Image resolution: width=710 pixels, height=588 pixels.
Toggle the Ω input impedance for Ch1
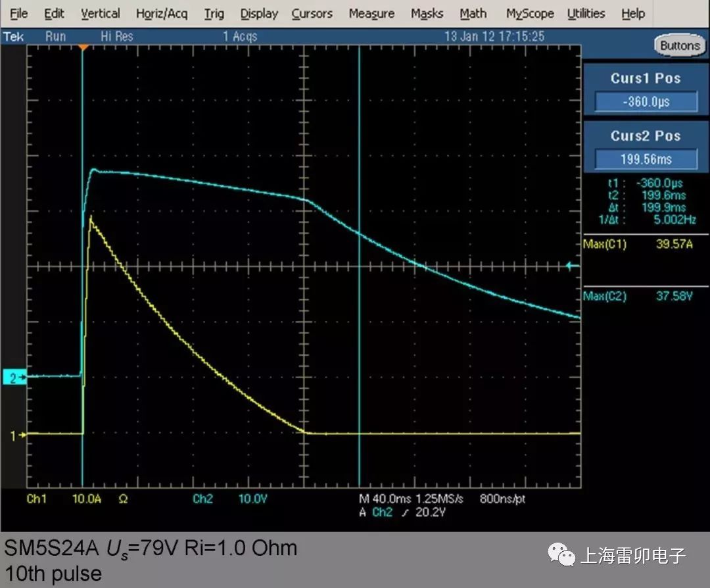[122, 499]
